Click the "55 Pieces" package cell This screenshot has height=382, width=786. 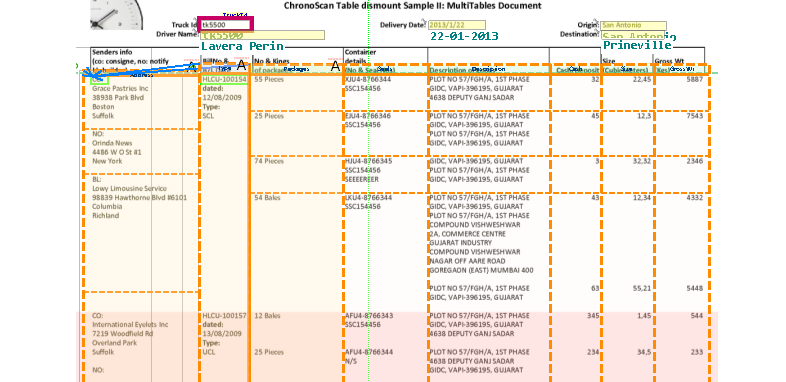[x=269, y=79]
